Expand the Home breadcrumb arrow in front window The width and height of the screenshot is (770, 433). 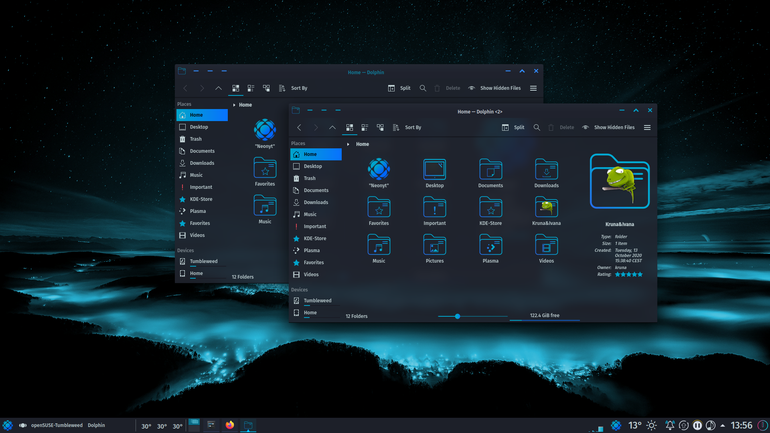coord(348,144)
